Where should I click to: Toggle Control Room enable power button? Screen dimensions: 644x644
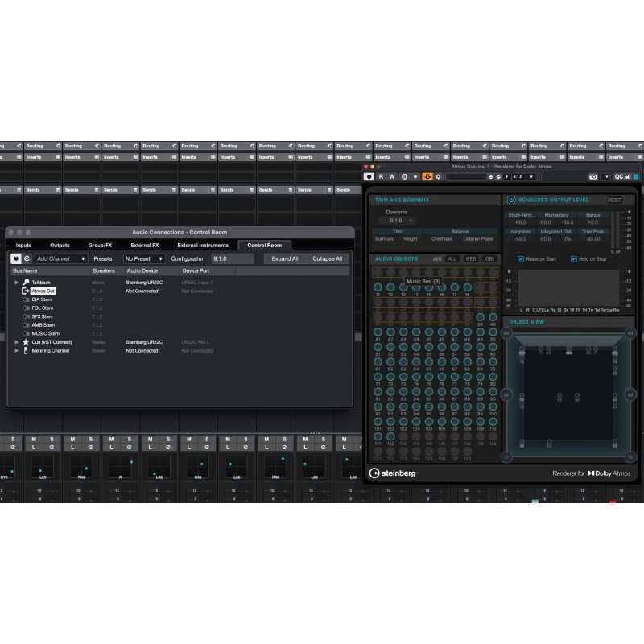click(16, 258)
